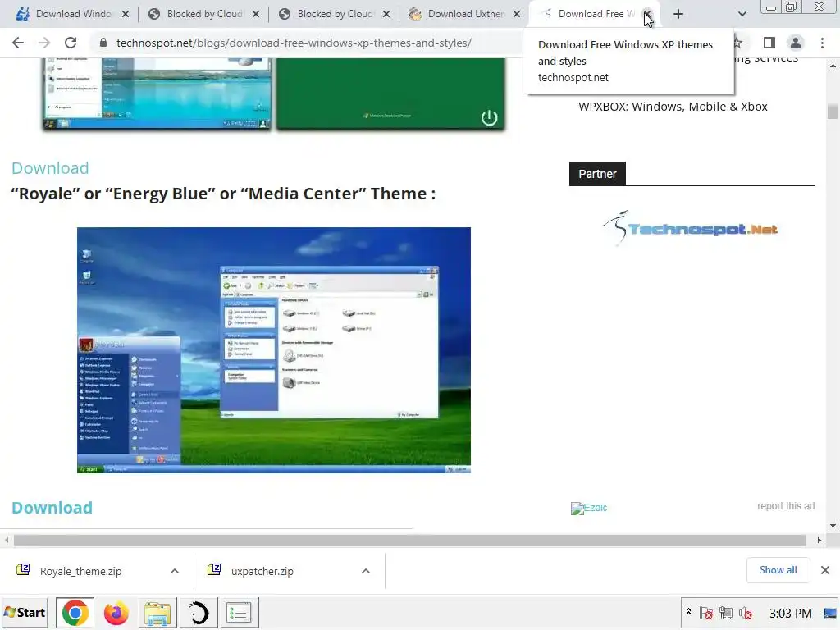
Task: Click the network tray icon
Action: pyautogui.click(x=726, y=612)
